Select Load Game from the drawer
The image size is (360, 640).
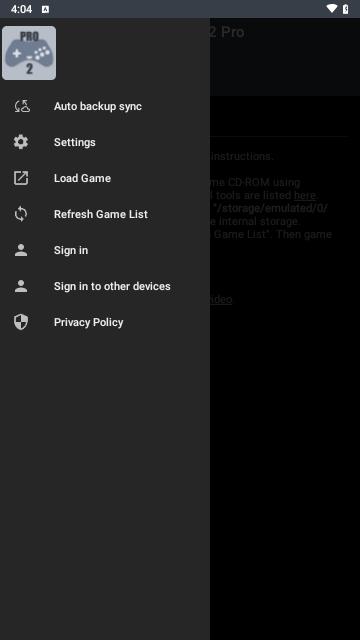[105, 178]
